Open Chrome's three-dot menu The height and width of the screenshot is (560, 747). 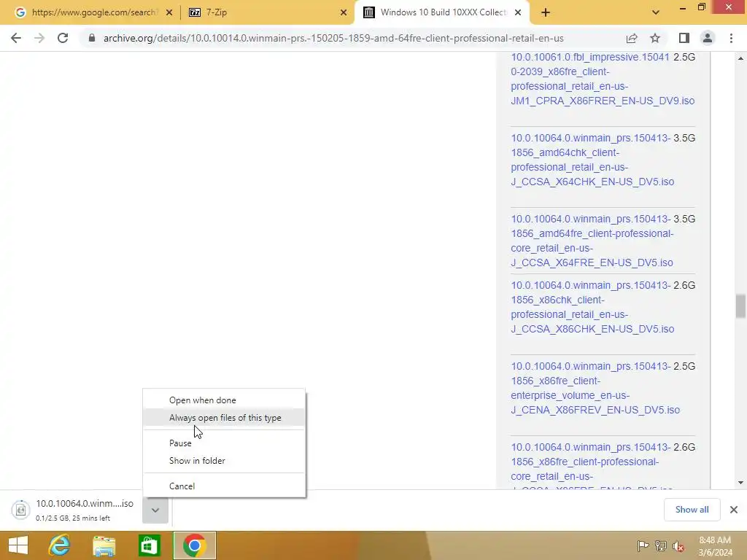click(731, 38)
